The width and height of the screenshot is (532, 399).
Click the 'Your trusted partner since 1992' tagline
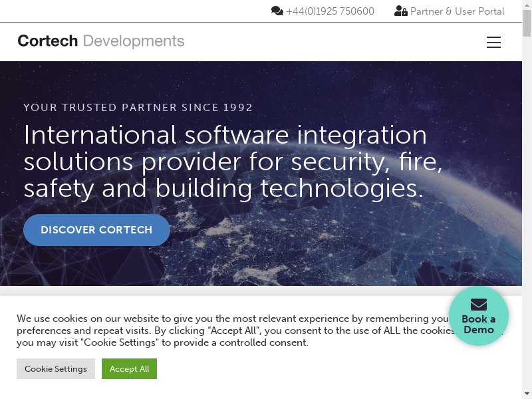pyautogui.click(x=138, y=108)
